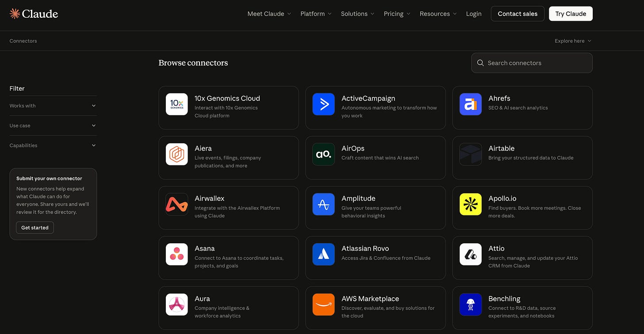Image resolution: width=644 pixels, height=334 pixels.
Task: Open the Benchling connector title
Action: click(x=504, y=298)
